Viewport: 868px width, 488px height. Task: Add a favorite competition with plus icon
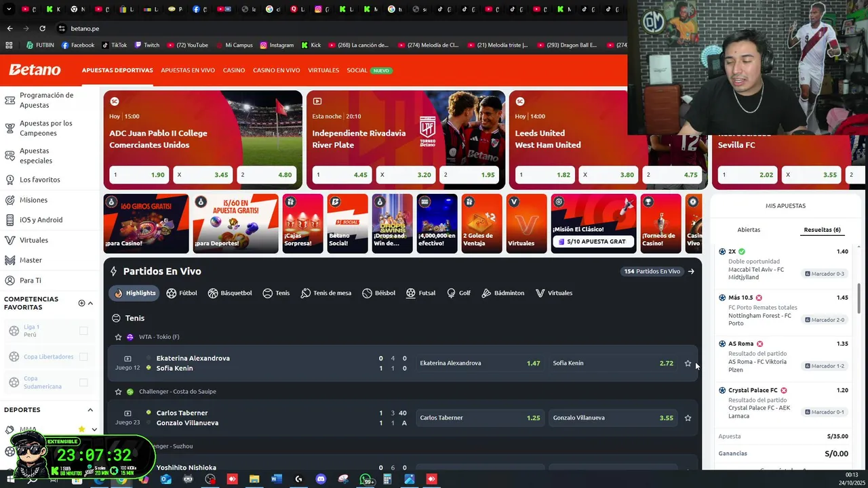coord(81,303)
